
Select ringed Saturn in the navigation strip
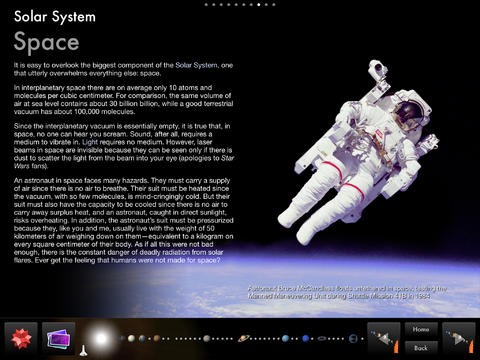tap(244, 339)
